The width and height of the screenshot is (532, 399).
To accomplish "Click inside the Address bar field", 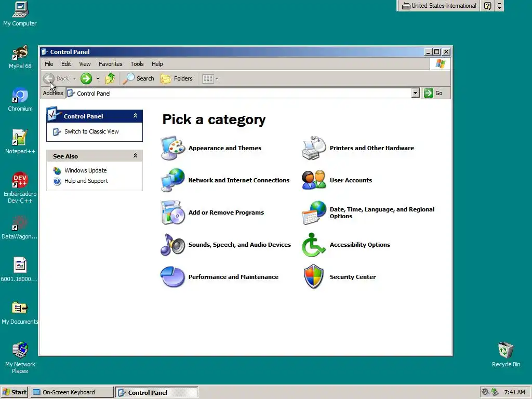I will point(238,93).
